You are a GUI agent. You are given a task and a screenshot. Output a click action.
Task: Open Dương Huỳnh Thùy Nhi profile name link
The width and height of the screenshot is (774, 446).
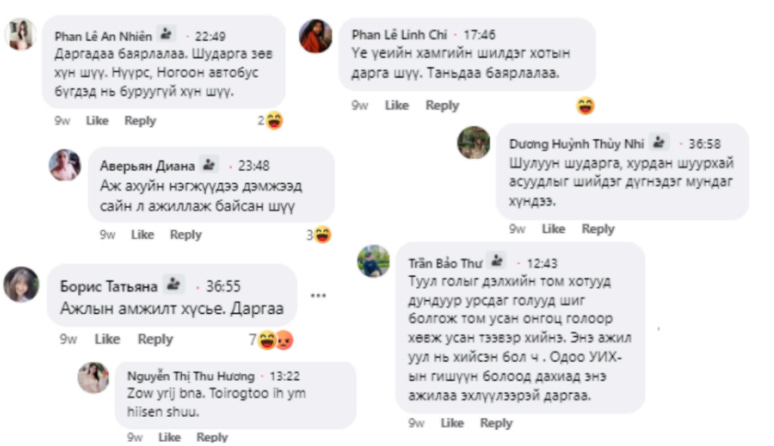(577, 144)
